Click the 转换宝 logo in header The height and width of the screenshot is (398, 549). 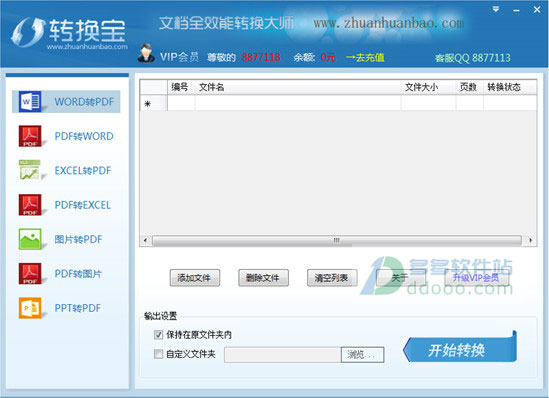(69, 33)
